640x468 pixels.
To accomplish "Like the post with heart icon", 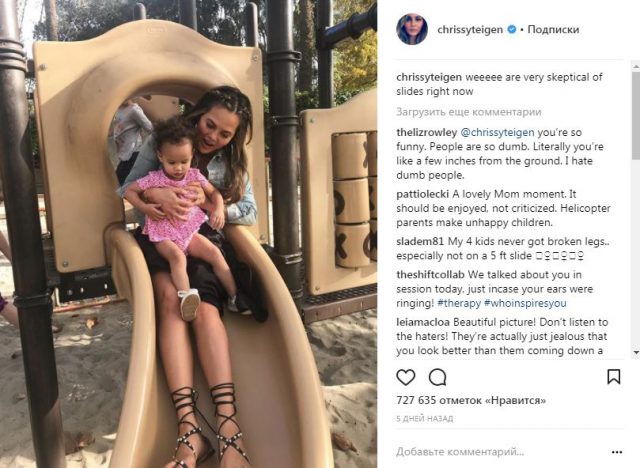I will click(x=406, y=377).
